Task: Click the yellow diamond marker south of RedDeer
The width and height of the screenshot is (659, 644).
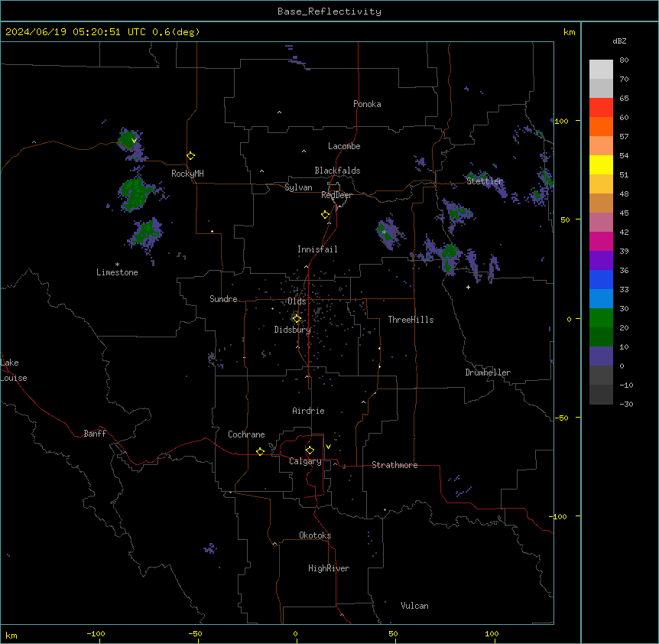Action: click(x=326, y=215)
